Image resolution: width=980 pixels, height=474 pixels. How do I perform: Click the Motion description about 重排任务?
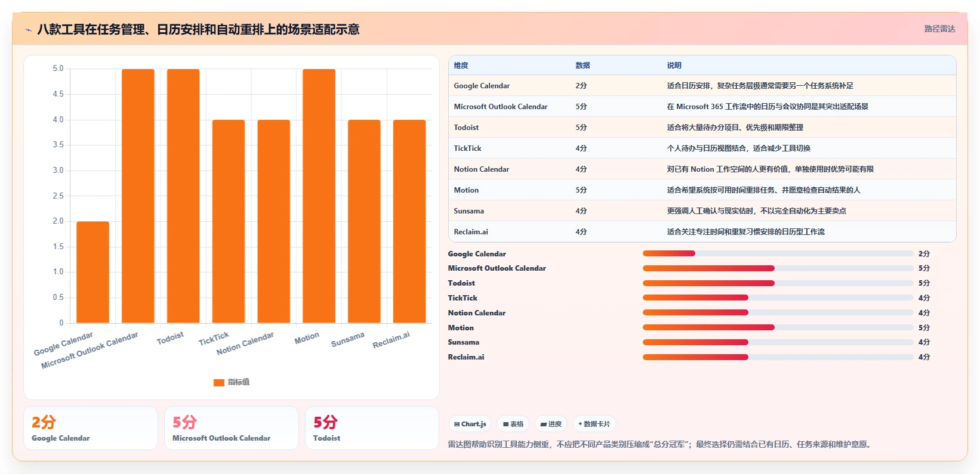[763, 190]
